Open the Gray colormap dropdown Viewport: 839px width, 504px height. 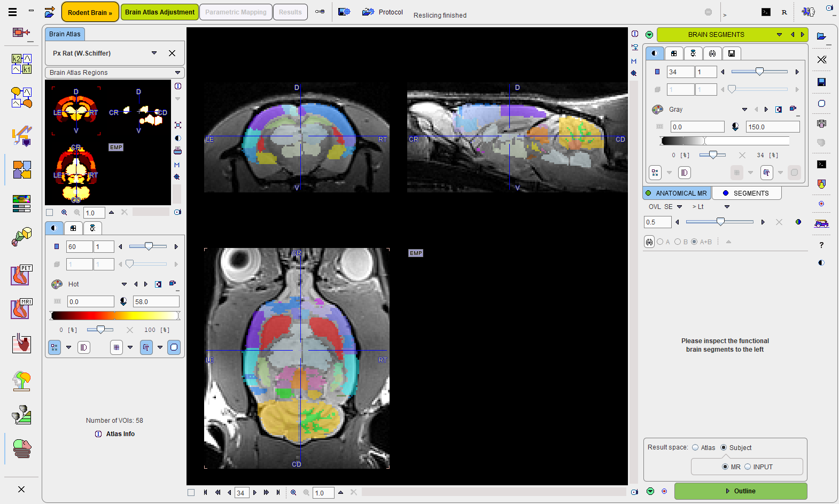coord(744,110)
